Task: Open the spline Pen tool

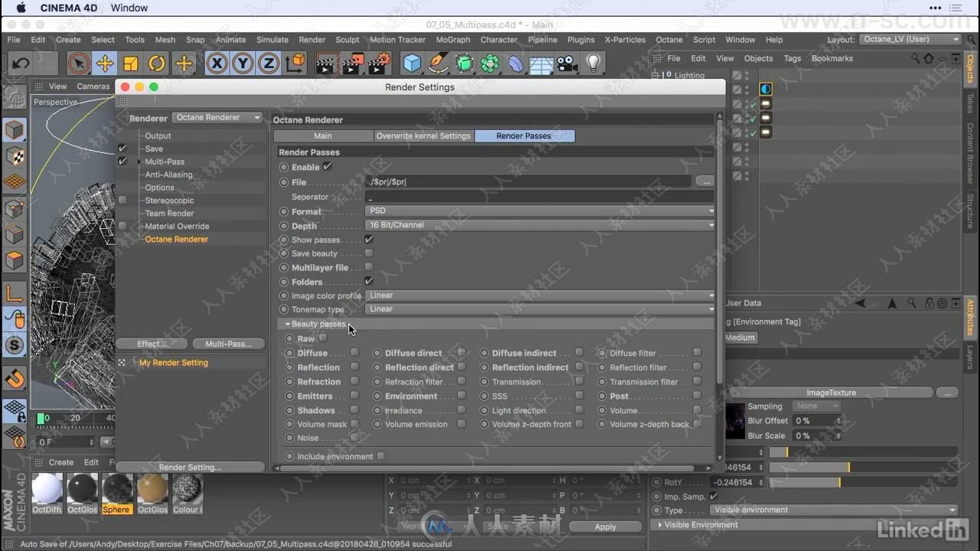Action: coord(438,64)
